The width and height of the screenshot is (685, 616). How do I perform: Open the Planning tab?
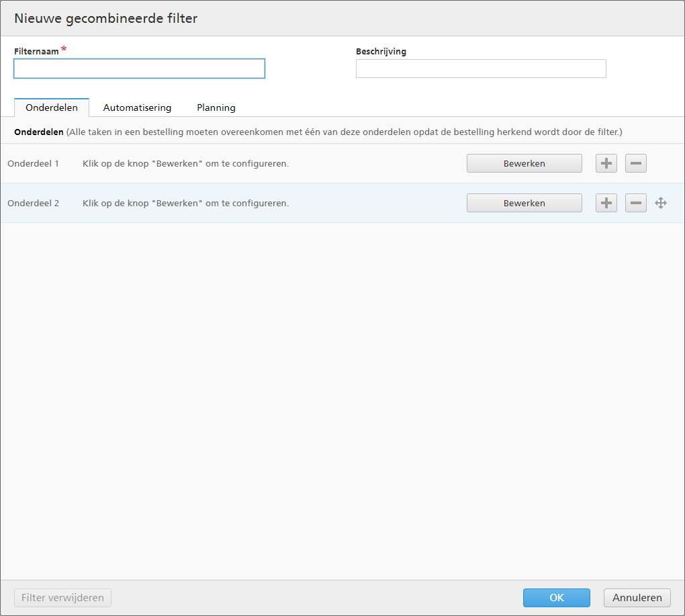point(216,107)
